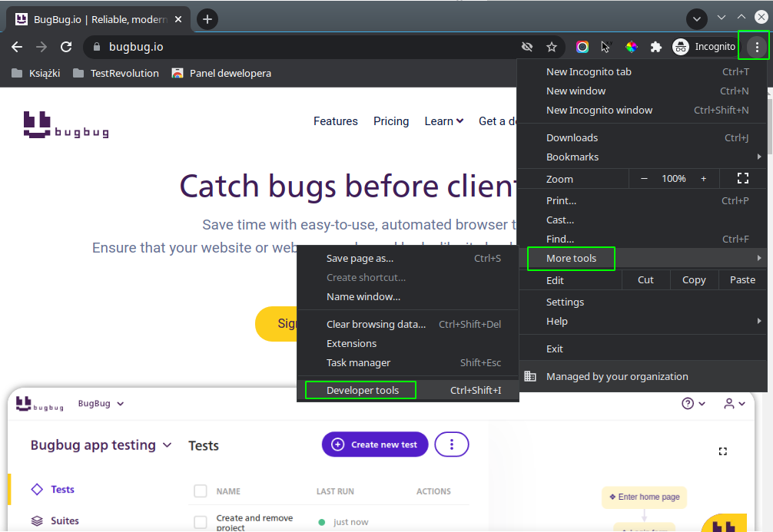
Task: Open the circular camera extension icon
Action: (x=582, y=47)
